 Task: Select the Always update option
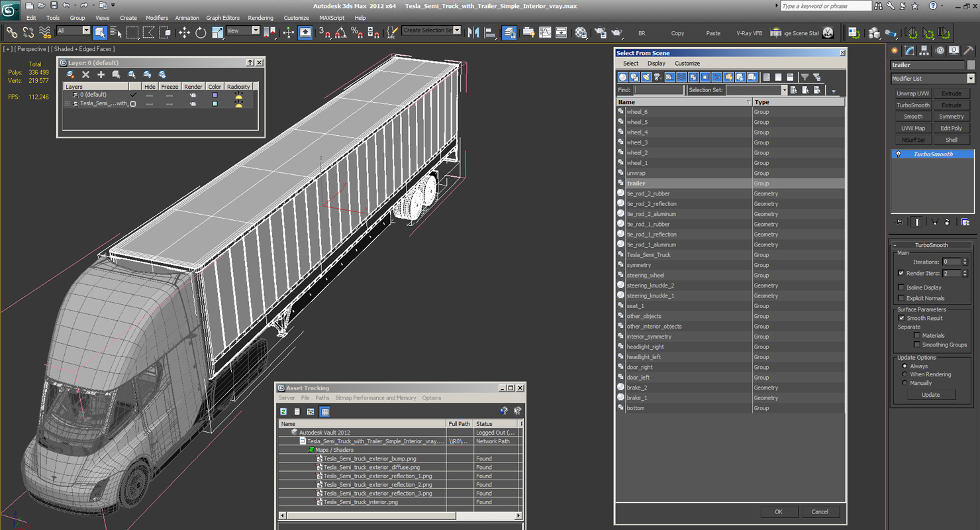click(905, 366)
